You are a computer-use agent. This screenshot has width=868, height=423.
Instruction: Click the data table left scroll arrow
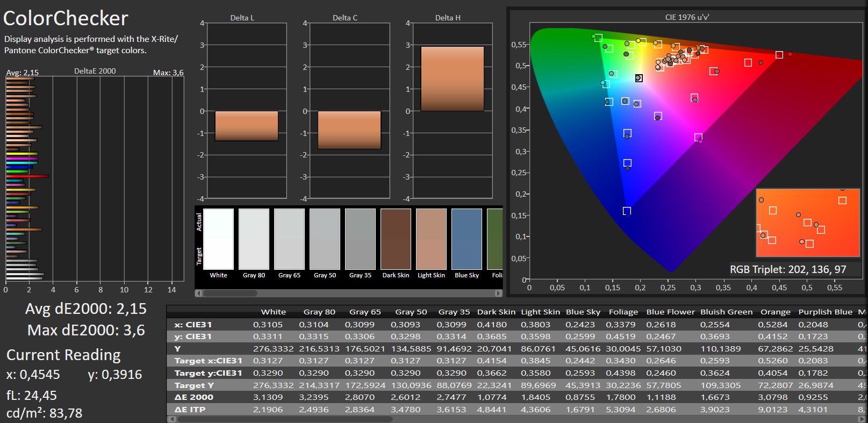pos(172,419)
